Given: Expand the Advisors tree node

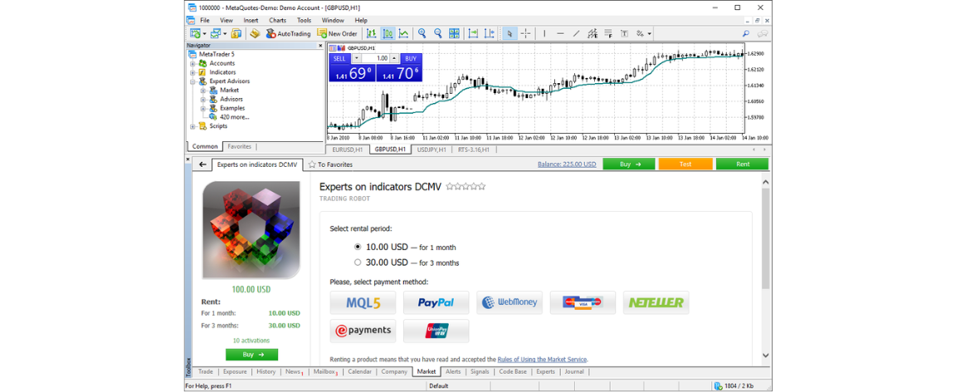Looking at the screenshot, I should coord(203,99).
